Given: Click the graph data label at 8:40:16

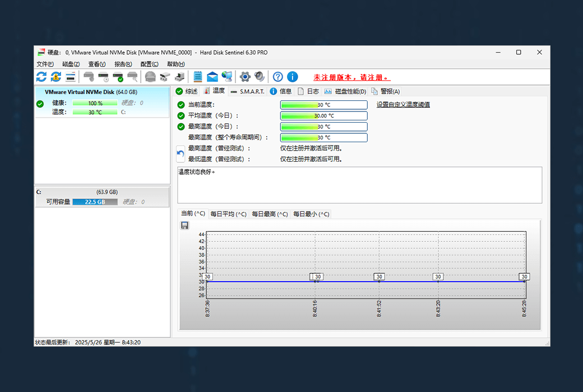Looking at the screenshot, I should point(316,277).
